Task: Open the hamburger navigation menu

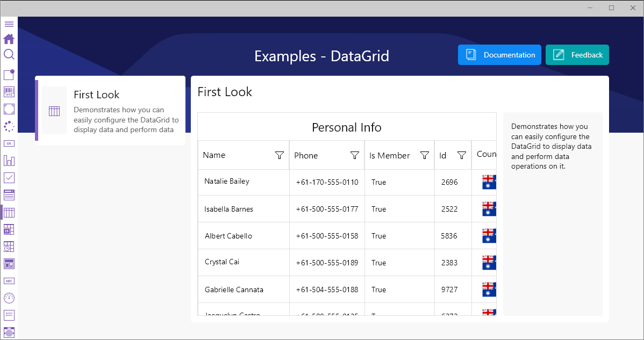Action: point(9,24)
